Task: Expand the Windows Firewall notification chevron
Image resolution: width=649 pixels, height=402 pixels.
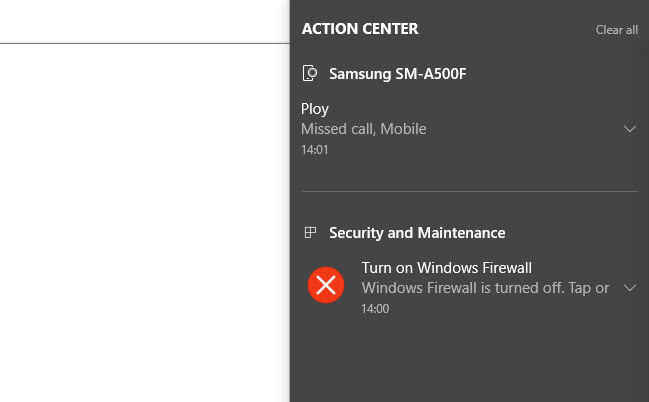Action: pyautogui.click(x=630, y=288)
